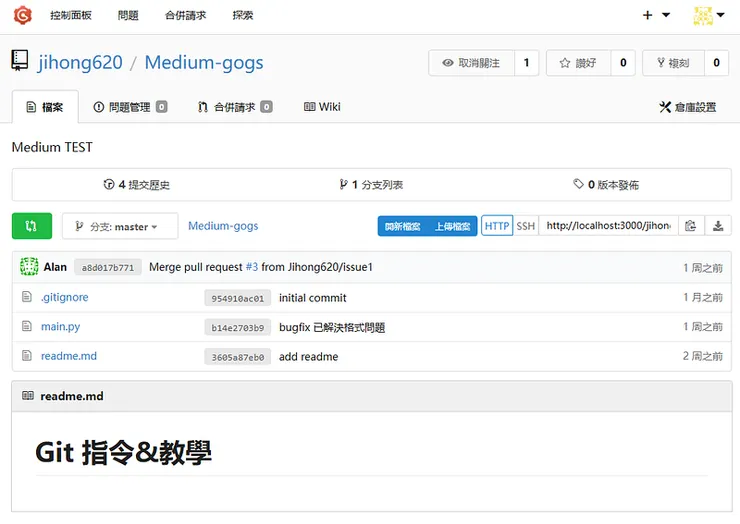Click the file icon beside .gitignore
The width and height of the screenshot is (740, 524).
(27, 297)
